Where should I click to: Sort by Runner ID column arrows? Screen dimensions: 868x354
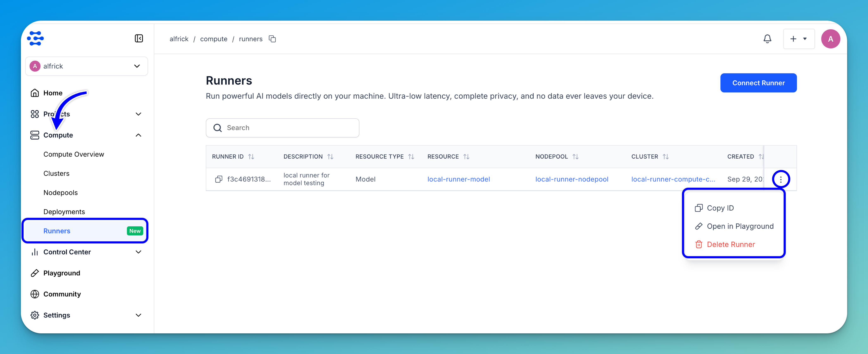[x=251, y=156]
